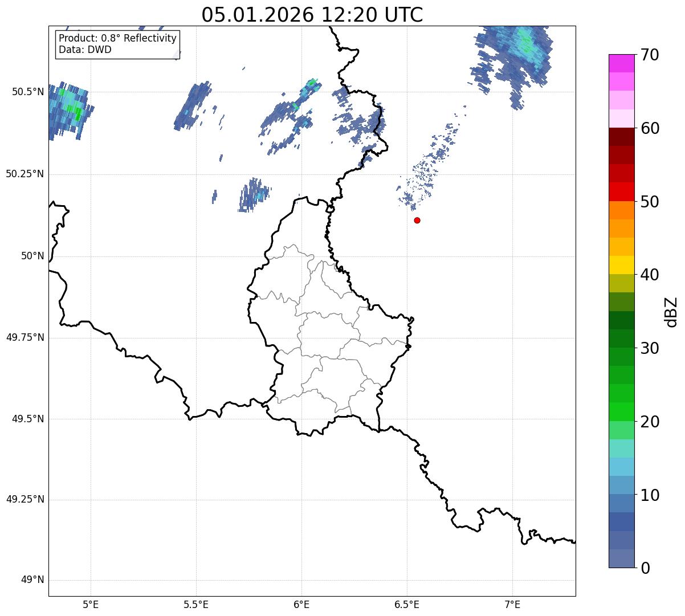Pick the magenta swatch at colorbar top

tap(622, 63)
